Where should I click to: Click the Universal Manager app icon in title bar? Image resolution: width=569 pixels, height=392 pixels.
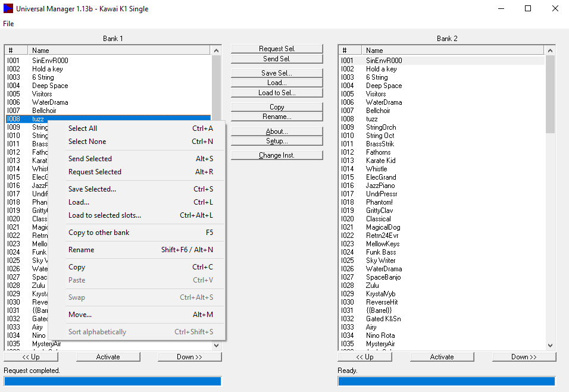click(x=8, y=8)
